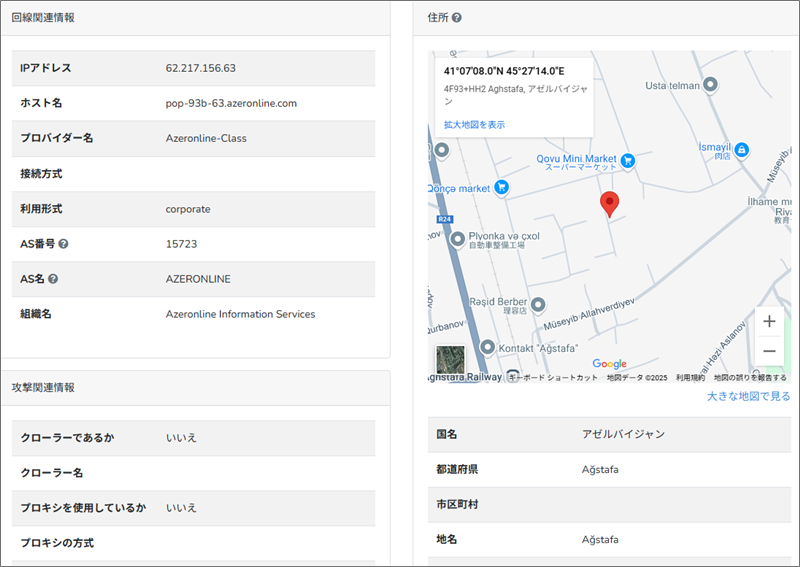Open 大きな地図で見る link
This screenshot has width=800, height=567.
pyautogui.click(x=748, y=396)
